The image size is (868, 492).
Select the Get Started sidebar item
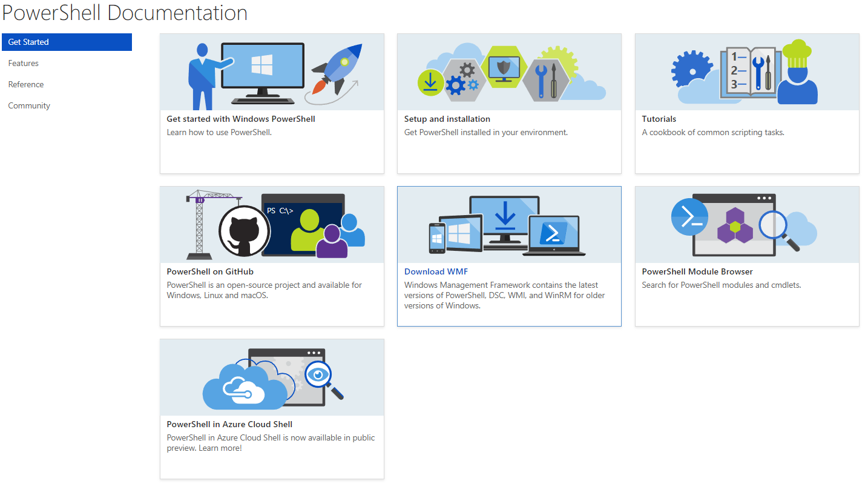pyautogui.click(x=67, y=42)
